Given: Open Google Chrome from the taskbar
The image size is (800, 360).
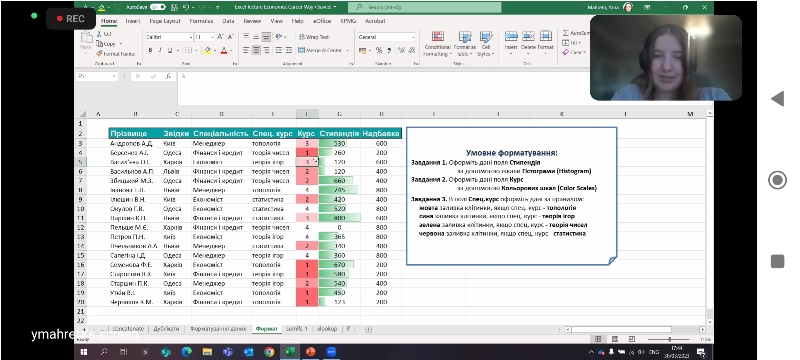Looking at the screenshot, I should [x=269, y=352].
